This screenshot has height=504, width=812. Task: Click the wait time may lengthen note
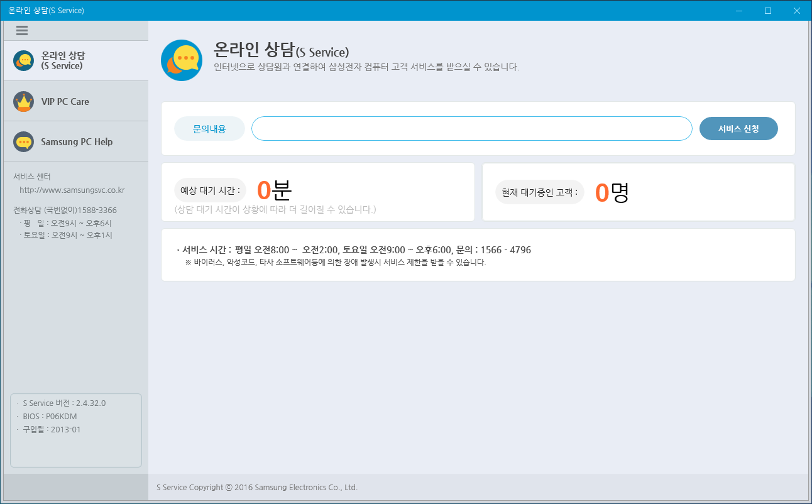coord(275,209)
